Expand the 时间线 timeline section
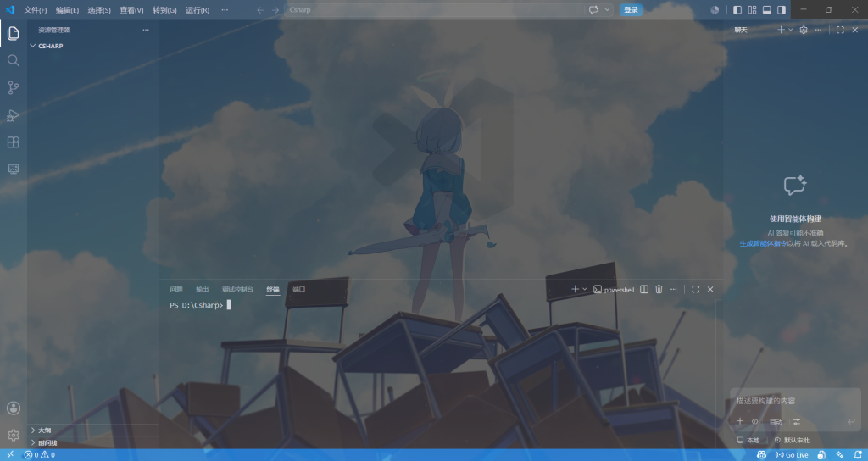 pos(93,442)
